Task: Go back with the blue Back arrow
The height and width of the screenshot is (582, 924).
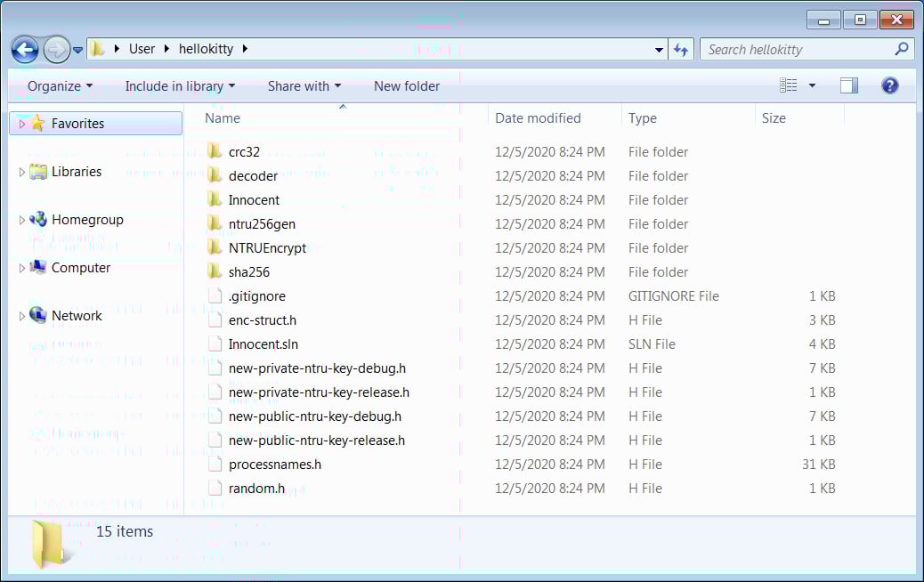Action: 25,50
